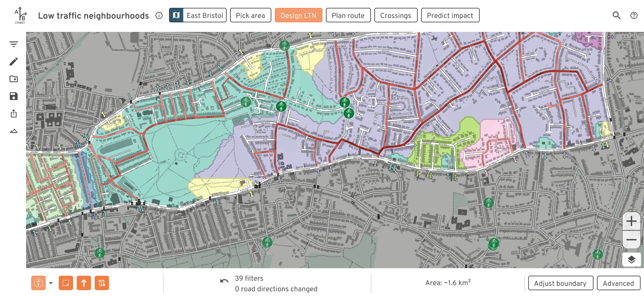644x296 pixels.
Task: Zoom in the map with the plus button
Action: coord(631,221)
